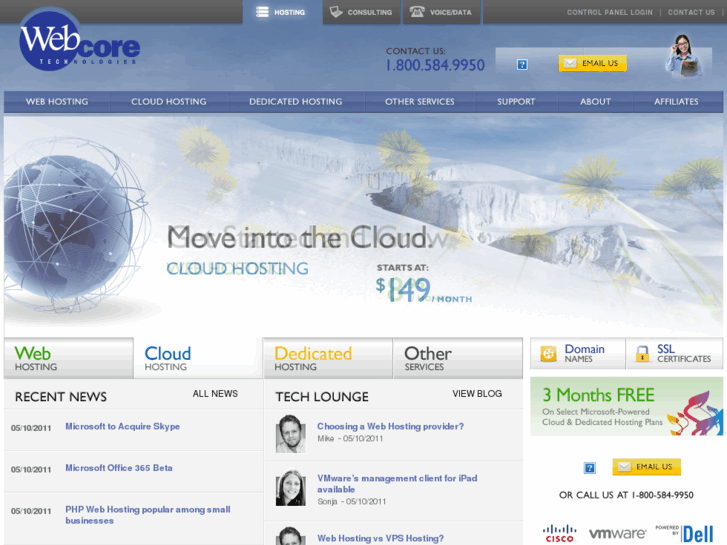727x545 pixels.
Task: Open the Consulting top tab
Action: pos(362,12)
